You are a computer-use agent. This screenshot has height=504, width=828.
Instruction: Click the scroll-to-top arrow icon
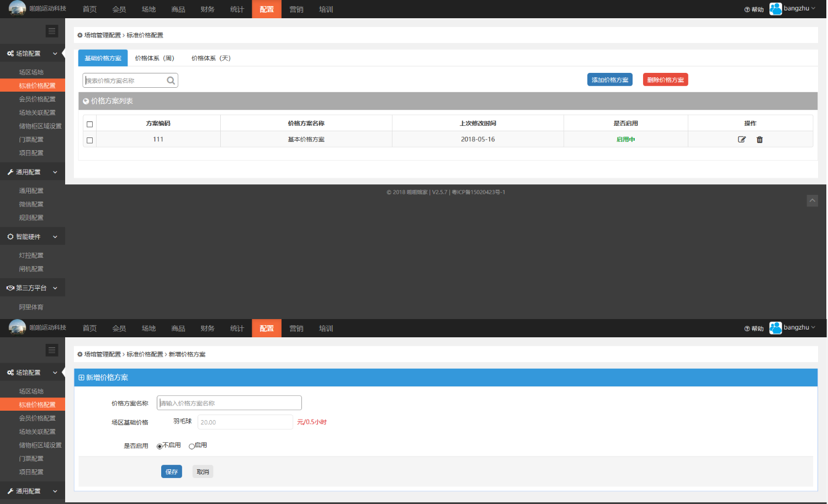click(812, 201)
